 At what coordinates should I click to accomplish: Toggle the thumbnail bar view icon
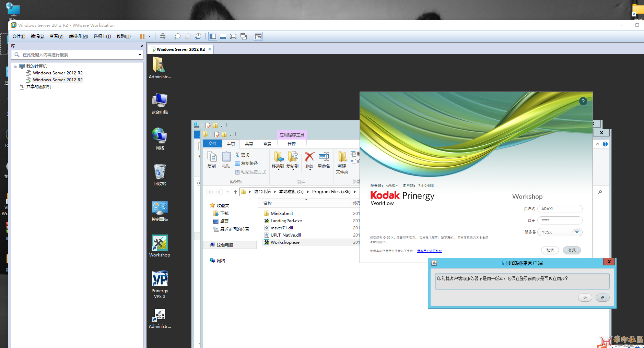tap(223, 36)
